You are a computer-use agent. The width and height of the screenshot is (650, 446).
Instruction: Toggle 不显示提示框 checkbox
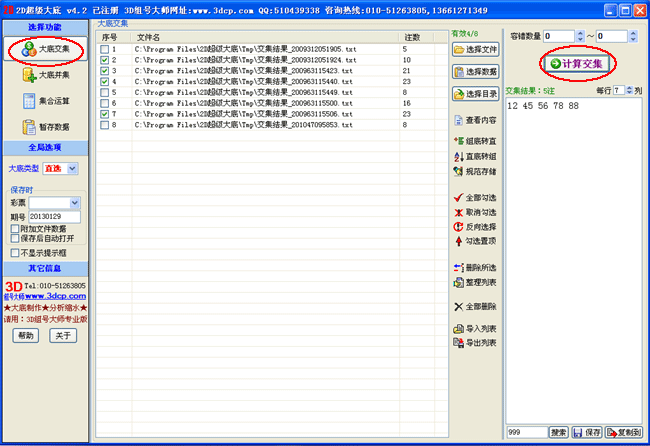click(12, 253)
